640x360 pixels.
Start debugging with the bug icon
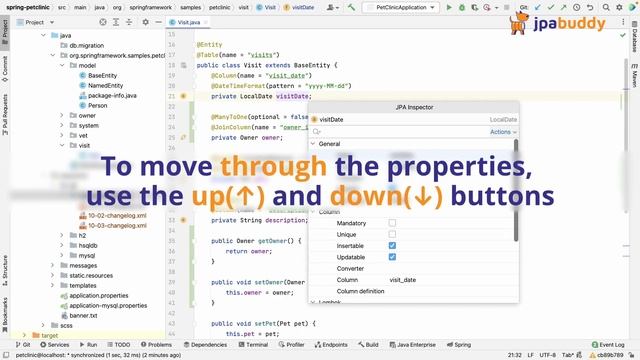pyautogui.click(x=462, y=7)
